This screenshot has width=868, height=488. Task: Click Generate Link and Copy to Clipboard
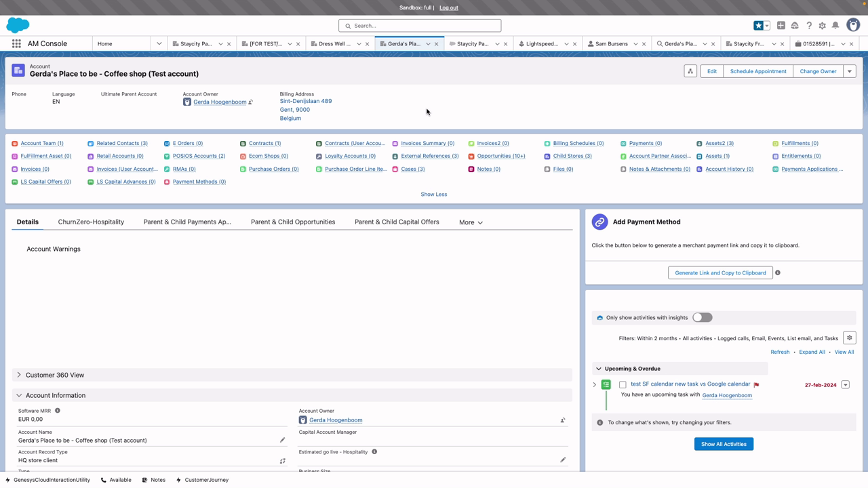pyautogui.click(x=720, y=272)
